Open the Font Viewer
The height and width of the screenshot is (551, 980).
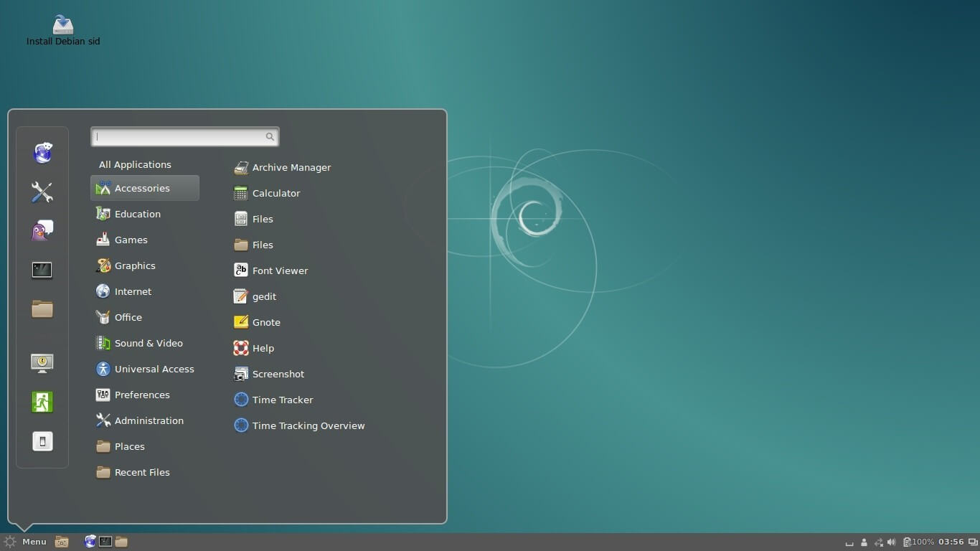coord(280,270)
